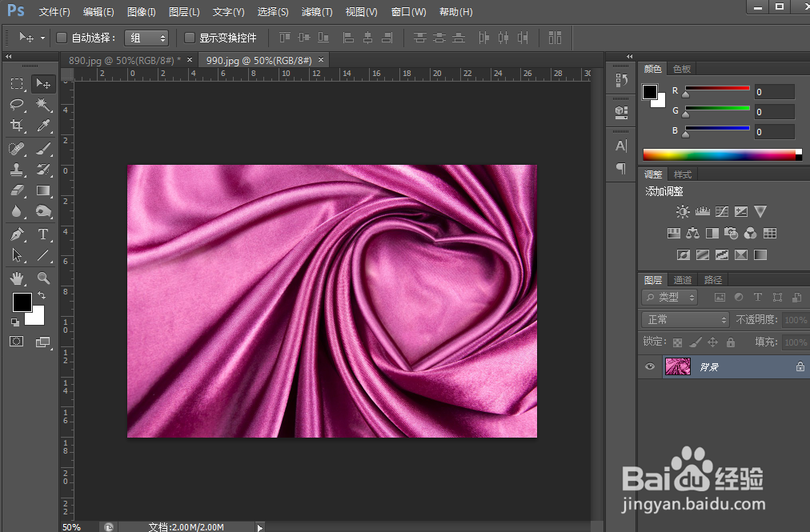Open the 正常 blend mode dropdown
The image size is (810, 532).
click(685, 320)
